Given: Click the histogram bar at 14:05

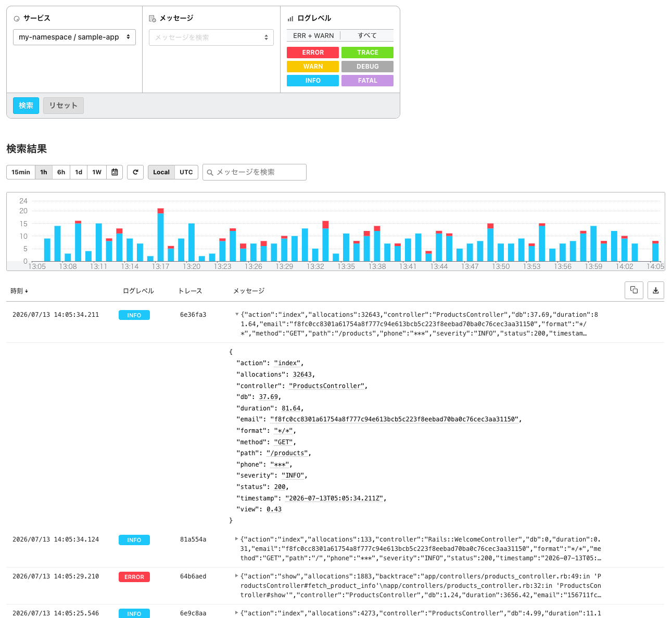Looking at the screenshot, I should (655, 251).
